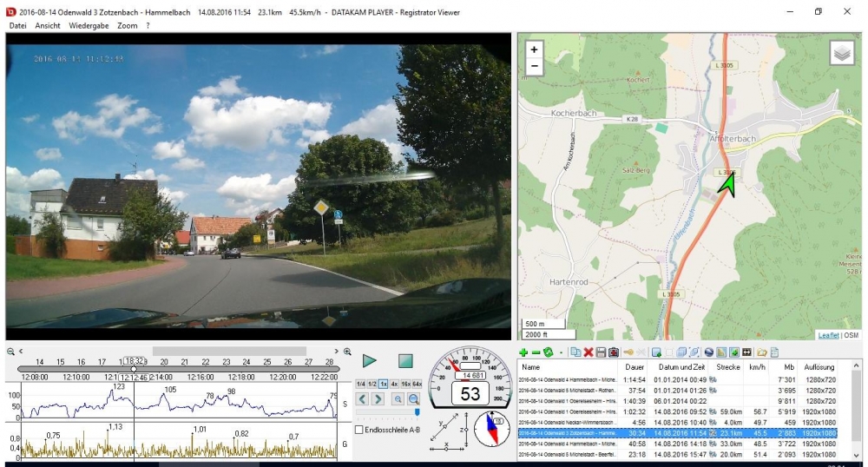The image size is (868, 467).
Task: Zoom out on map with minus button
Action: [534, 66]
